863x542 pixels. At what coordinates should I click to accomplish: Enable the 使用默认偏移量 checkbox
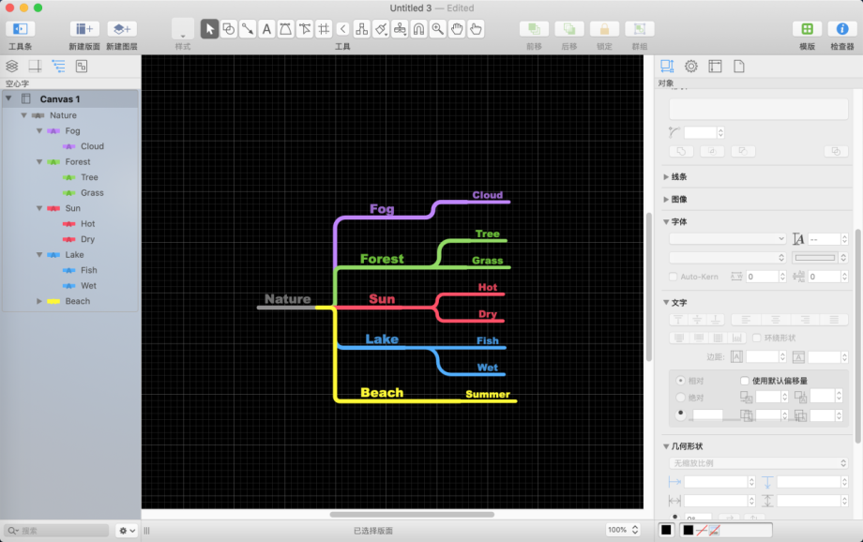click(744, 381)
